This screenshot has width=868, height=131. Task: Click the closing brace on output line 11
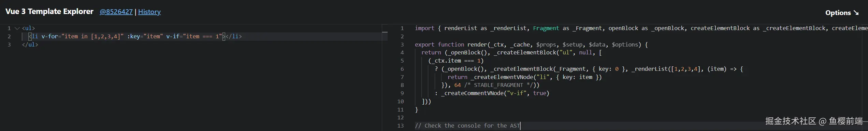pyautogui.click(x=417, y=109)
